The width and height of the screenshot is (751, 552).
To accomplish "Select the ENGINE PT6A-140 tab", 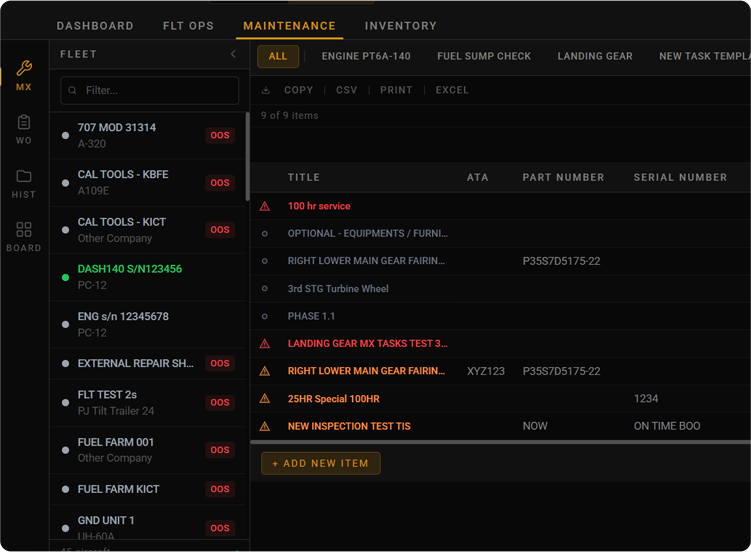I will 366,56.
